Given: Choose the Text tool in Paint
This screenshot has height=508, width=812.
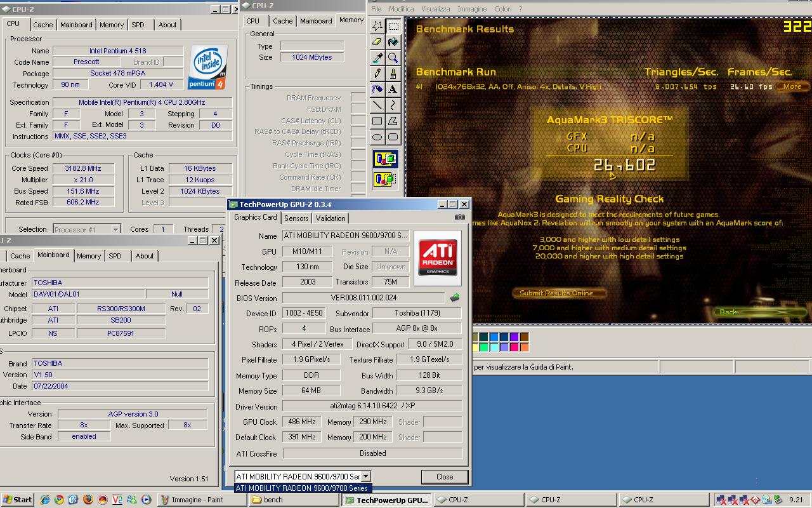Looking at the screenshot, I should [x=393, y=90].
